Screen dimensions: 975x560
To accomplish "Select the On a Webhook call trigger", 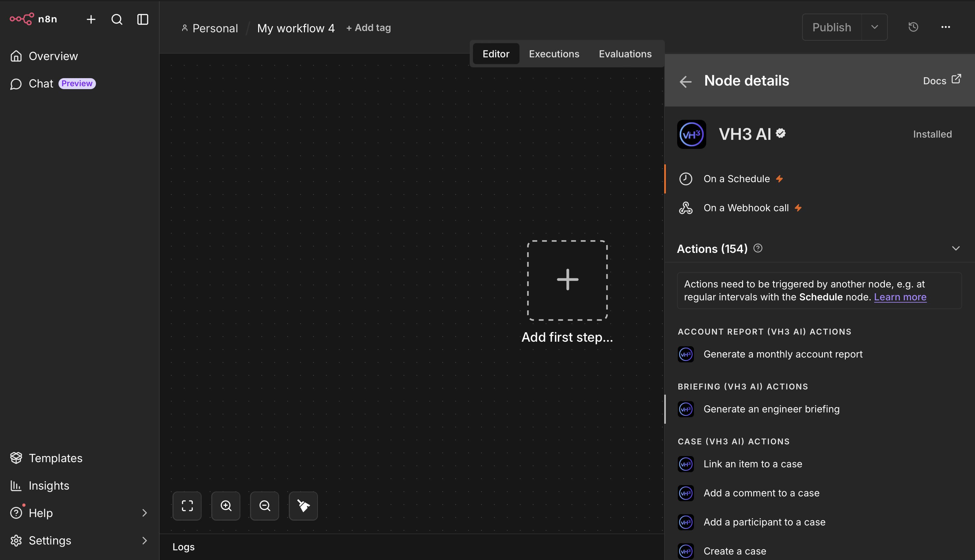I will (820, 208).
